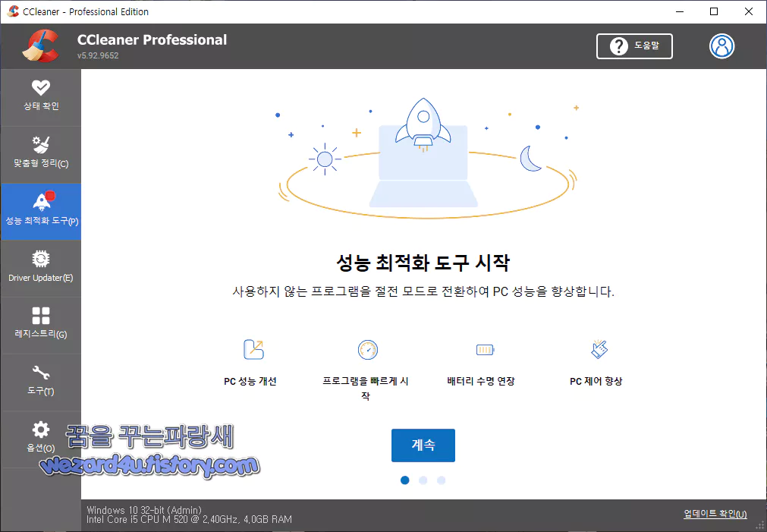Viewport: 767px width, 532px height.
Task: Click the v5.92.9652 version text
Action: [x=98, y=55]
